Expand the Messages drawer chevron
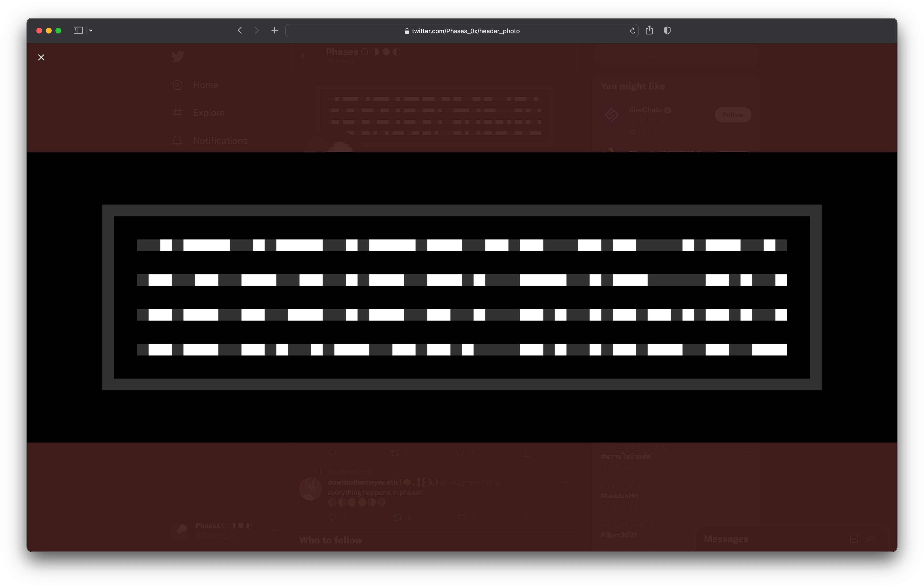Viewport: 924px width, 587px height. [871, 539]
